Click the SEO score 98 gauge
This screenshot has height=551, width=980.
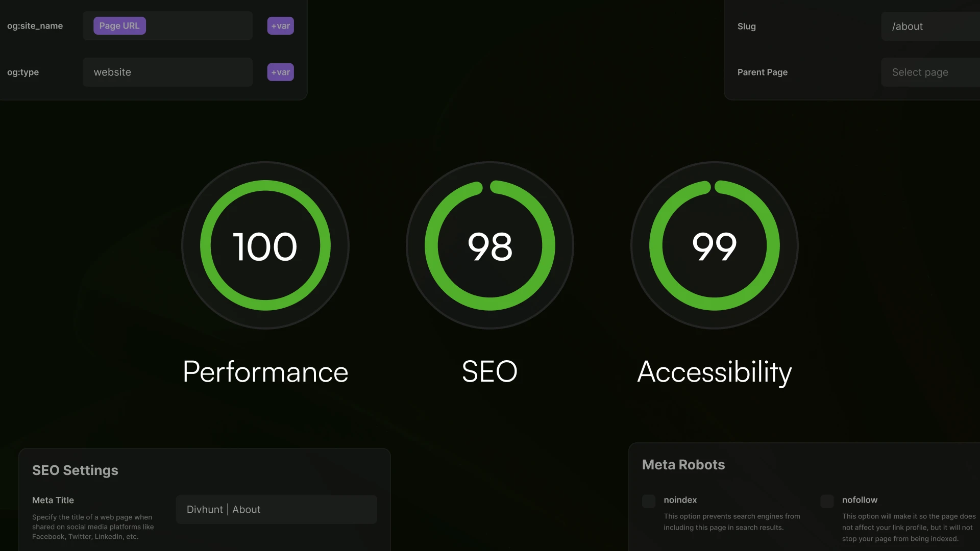click(x=489, y=245)
